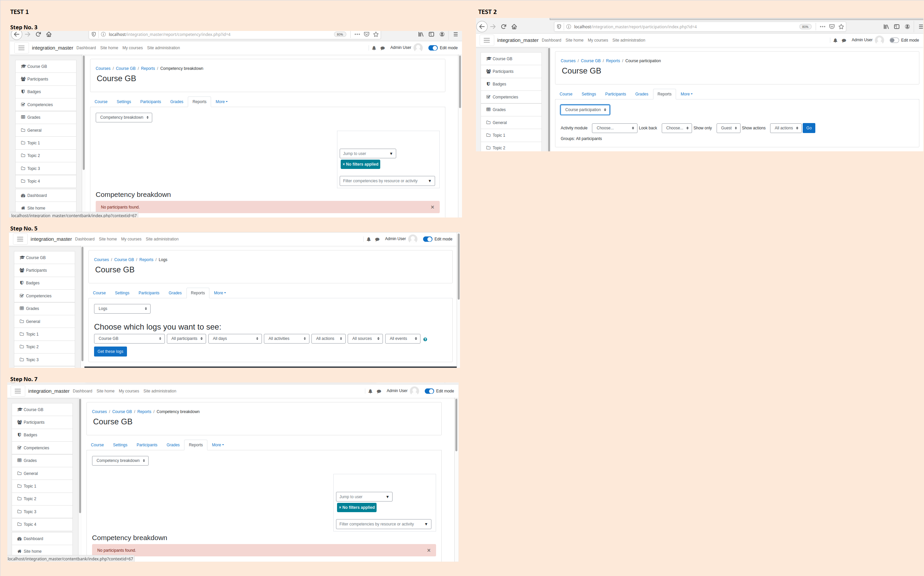924x576 pixels.
Task: Open Firefox library icon in Step No. 3 screenshot
Action: (x=421, y=34)
